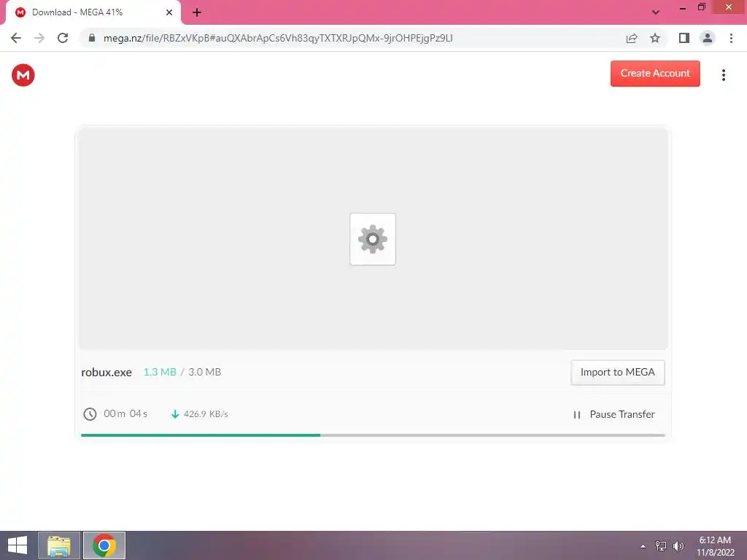Click the 1.3 MB downloaded size
This screenshot has width=747, height=560.
coord(160,372)
